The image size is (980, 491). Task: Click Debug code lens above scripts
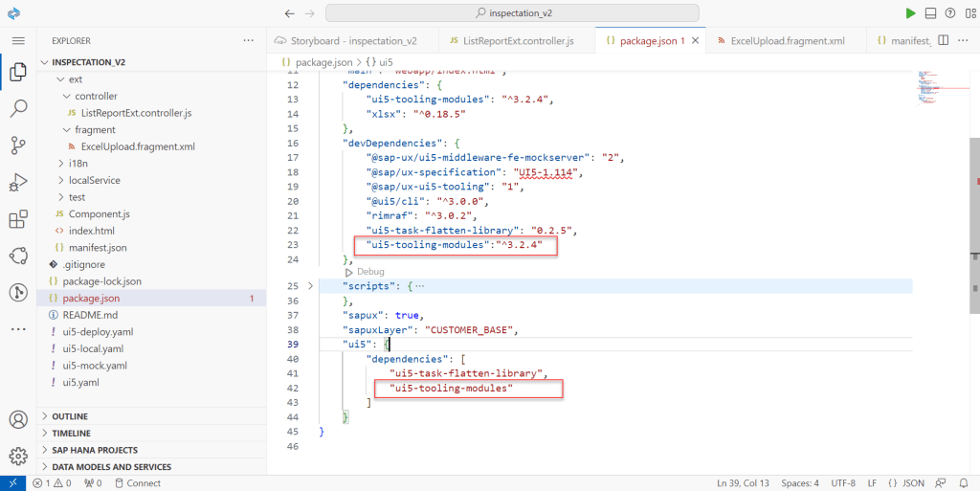(369, 272)
